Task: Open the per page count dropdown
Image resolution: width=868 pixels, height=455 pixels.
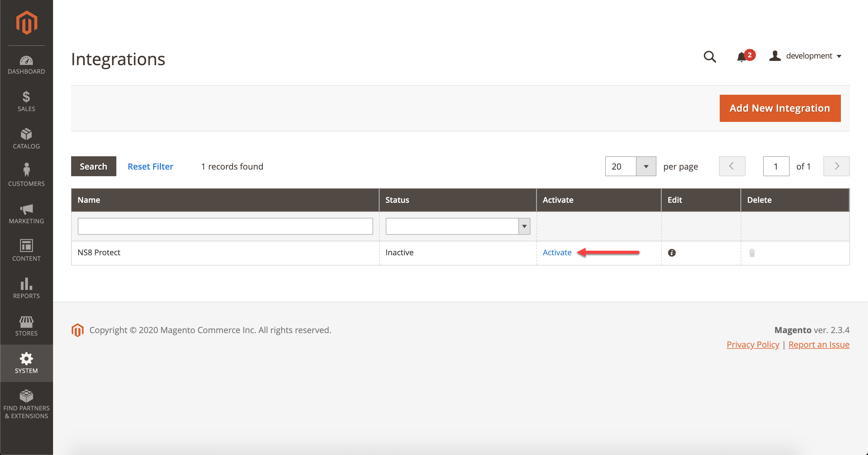Action: (x=646, y=166)
